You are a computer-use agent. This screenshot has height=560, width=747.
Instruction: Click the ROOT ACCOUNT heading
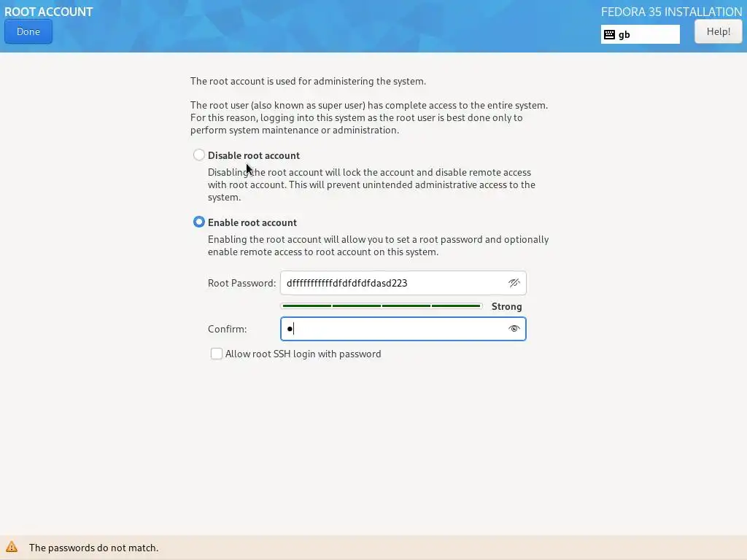pyautogui.click(x=49, y=12)
